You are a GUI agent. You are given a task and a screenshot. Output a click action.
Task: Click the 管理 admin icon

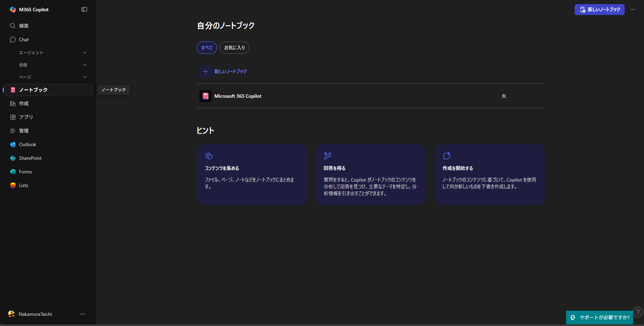[x=13, y=131]
